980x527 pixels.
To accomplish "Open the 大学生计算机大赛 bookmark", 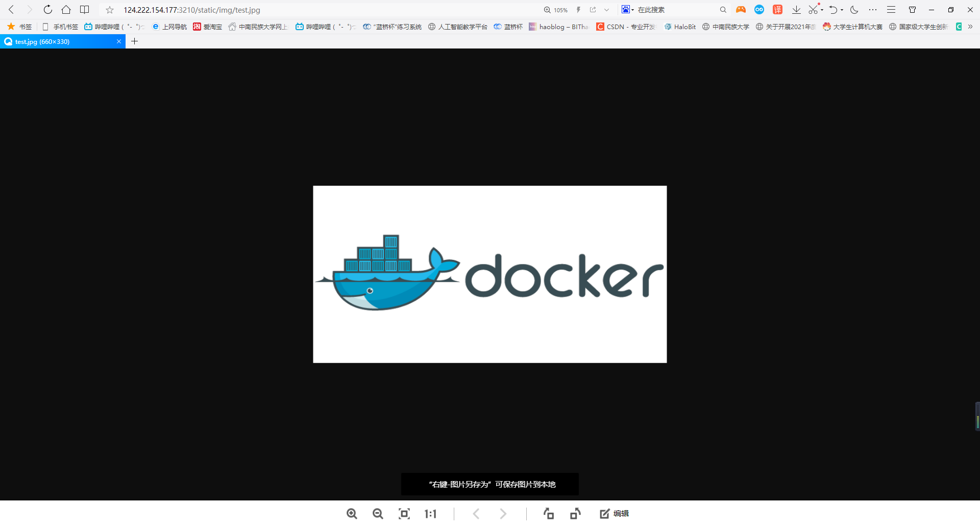I will click(x=852, y=27).
